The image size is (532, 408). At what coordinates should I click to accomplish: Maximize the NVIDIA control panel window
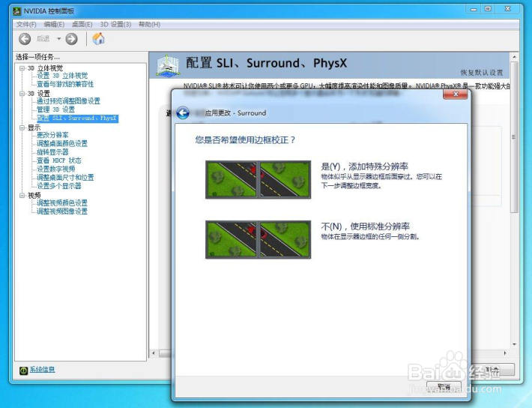pos(488,9)
